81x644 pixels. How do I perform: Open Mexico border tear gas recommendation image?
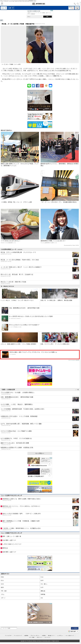[x=20, y=337]
